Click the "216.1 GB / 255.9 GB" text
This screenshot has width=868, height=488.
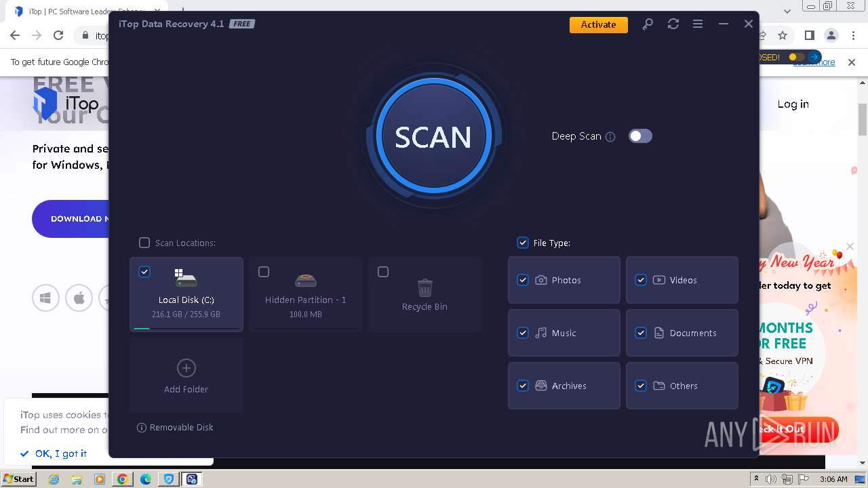pos(186,314)
